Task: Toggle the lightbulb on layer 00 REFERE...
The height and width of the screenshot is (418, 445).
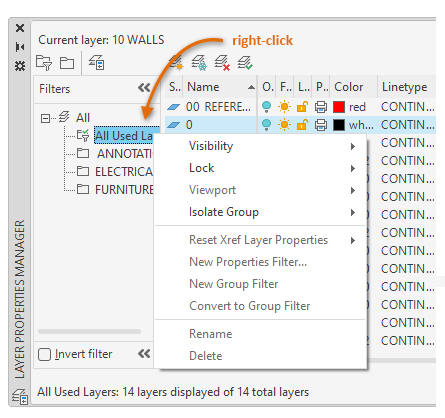Action: 266,107
